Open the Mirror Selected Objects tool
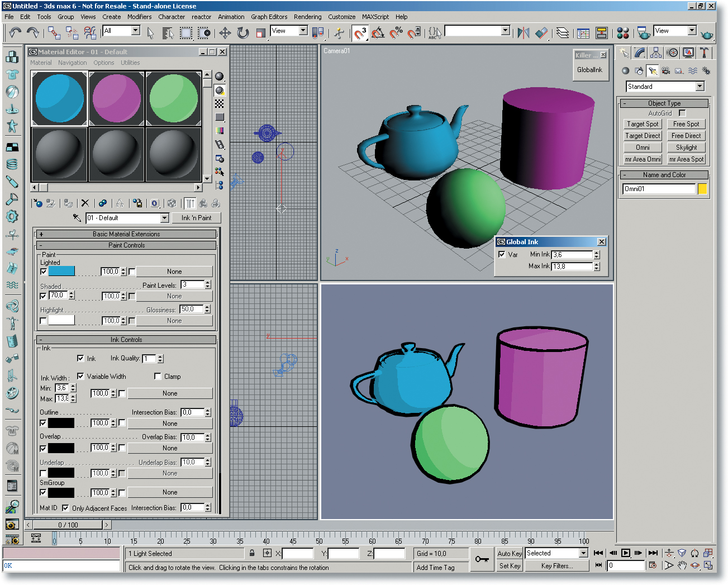Screen dimensions: 728x585 524,33
